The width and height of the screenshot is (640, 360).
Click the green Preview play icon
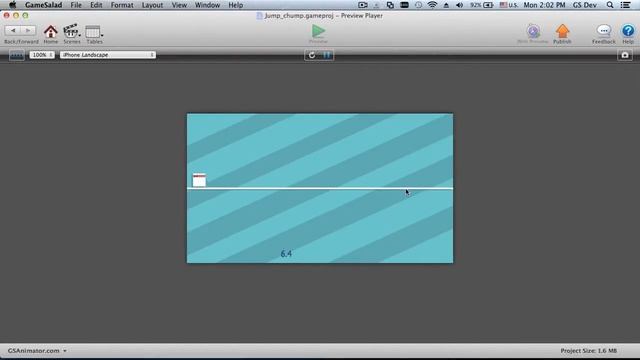(x=318, y=31)
